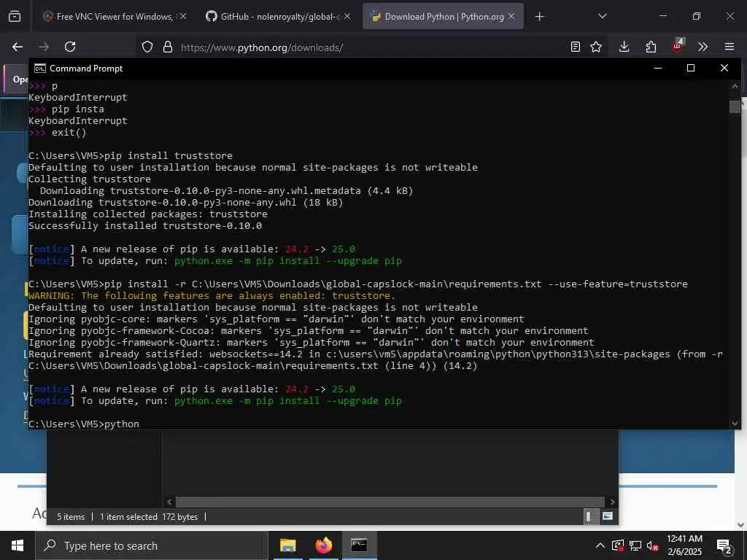The image size is (747, 560).
Task: Click '5 items' in Explorer status bar
Action: (x=71, y=517)
